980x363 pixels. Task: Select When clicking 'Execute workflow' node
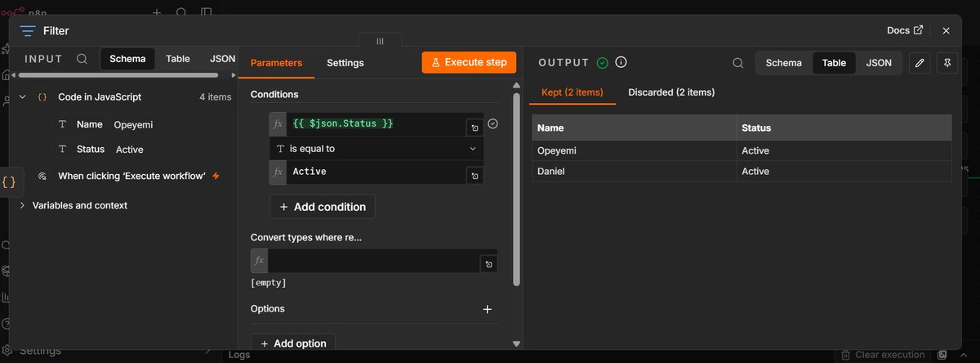click(131, 176)
